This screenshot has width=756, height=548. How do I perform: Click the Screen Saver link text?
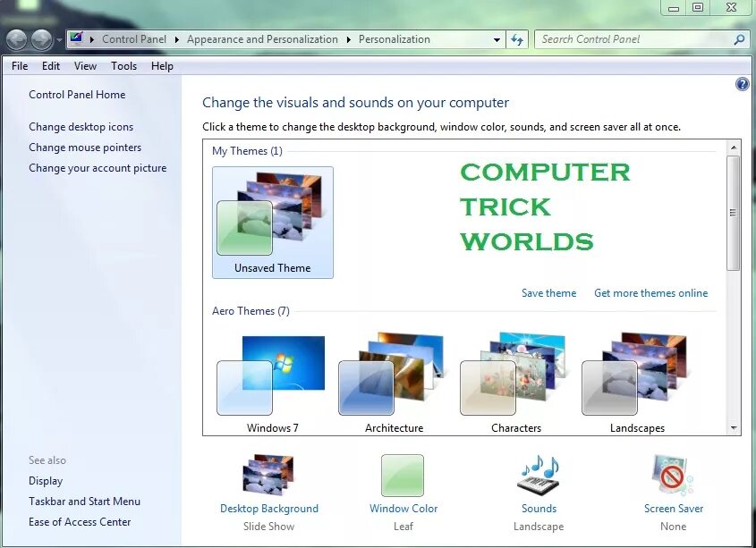(x=674, y=509)
